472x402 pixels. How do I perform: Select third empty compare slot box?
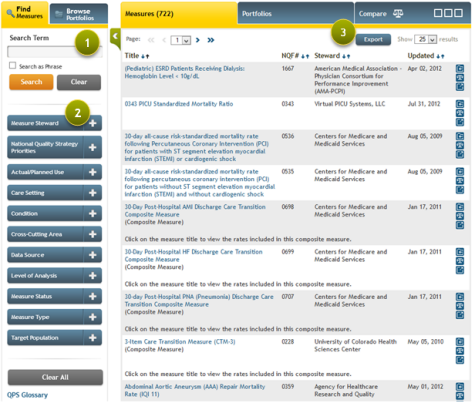[x=459, y=13]
